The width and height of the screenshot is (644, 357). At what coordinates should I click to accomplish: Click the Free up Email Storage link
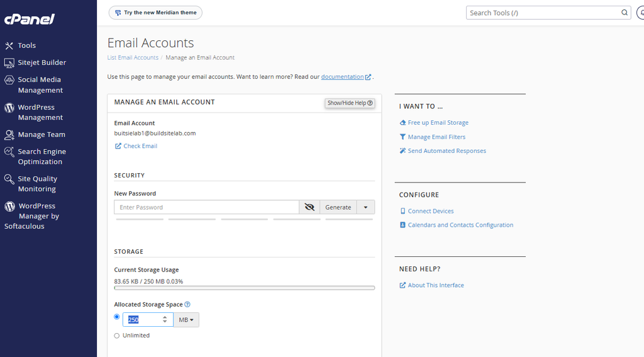coord(438,123)
